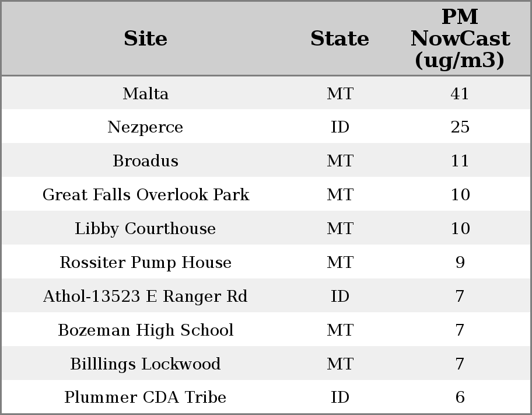This screenshot has width=532, height=415.
Task: Click Rossiter Pump House PM value 9
Action: pos(460,263)
